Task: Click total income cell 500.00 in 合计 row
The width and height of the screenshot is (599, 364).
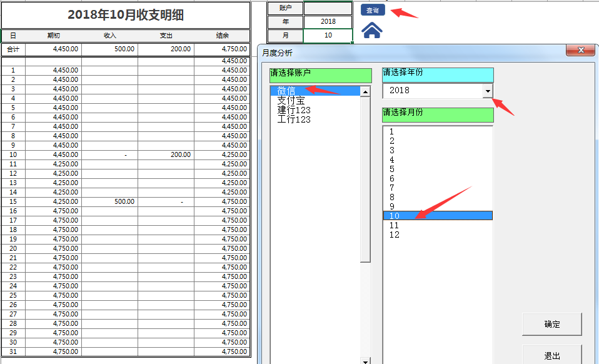Action: click(109, 49)
